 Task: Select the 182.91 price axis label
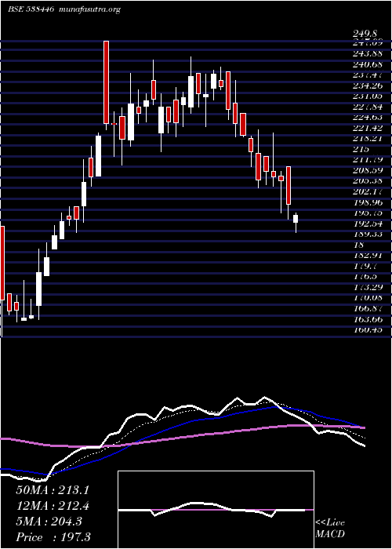368,255
